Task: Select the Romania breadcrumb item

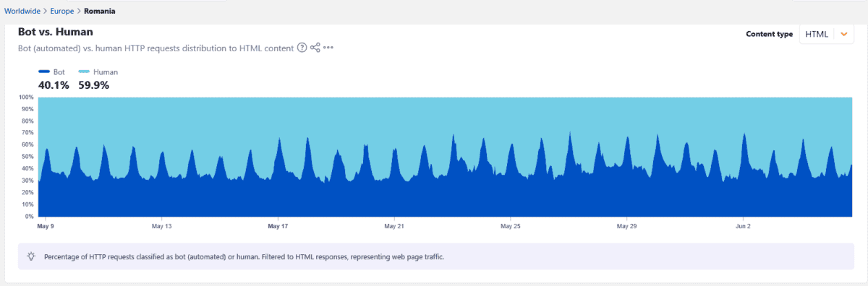Action: click(100, 12)
